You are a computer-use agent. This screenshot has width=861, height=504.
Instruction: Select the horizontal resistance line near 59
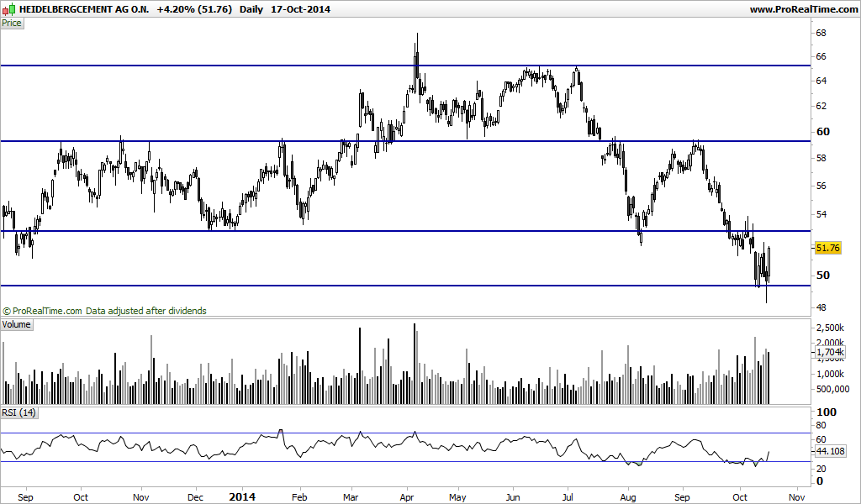(x=405, y=141)
